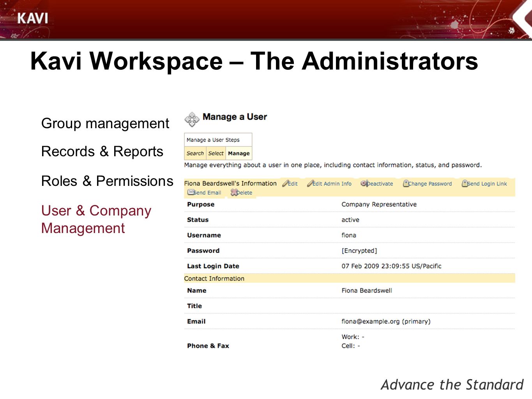Select the Records & Reports item
This screenshot has width=532, height=399.
[102, 152]
